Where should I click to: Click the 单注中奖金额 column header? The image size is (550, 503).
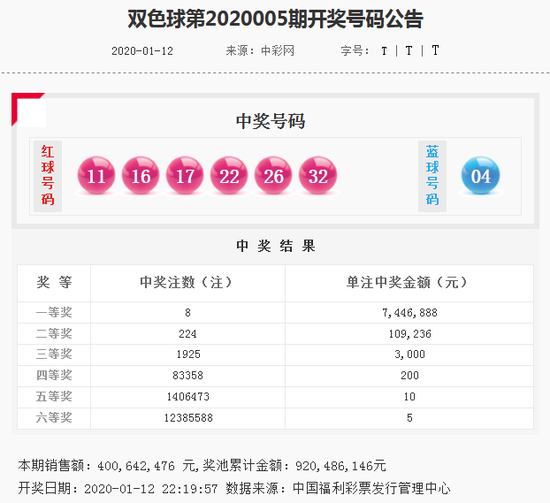407,282
